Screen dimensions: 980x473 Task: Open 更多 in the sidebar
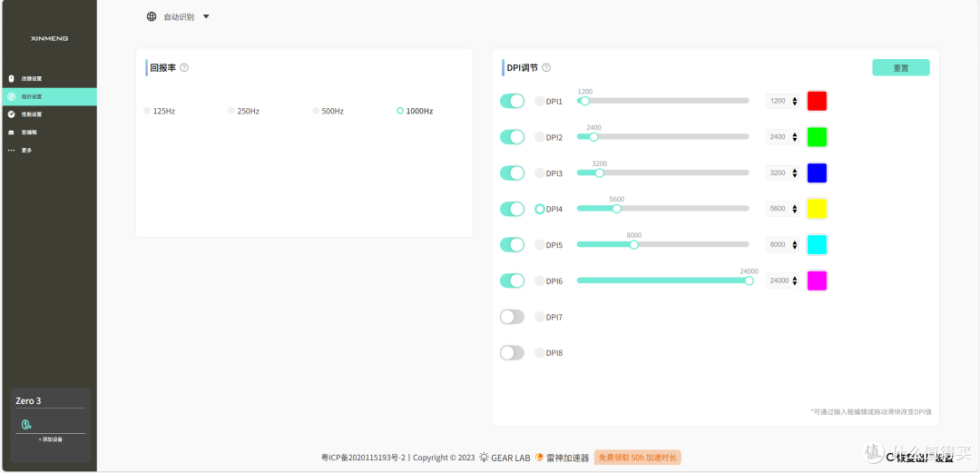click(49, 150)
